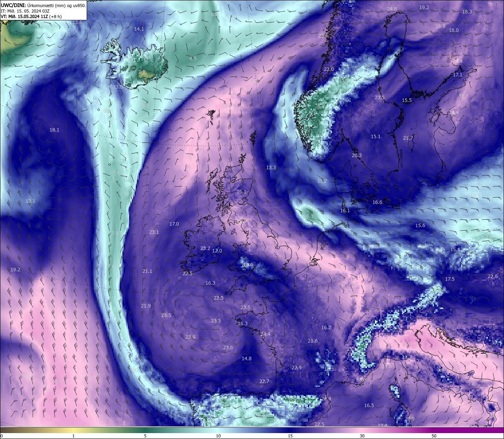Image resolution: width=504 pixels, height=439 pixels.
Task: Click the 17.0 value northwest of Ireland
Action: (x=174, y=224)
